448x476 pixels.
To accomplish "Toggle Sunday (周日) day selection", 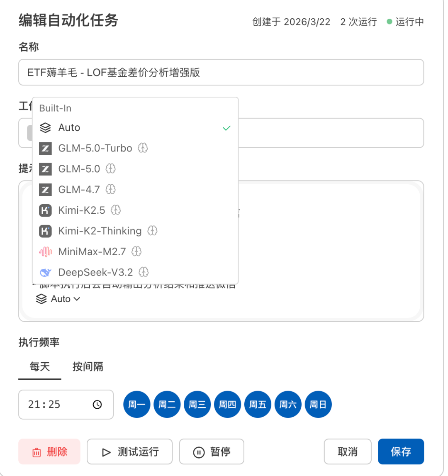I will pos(318,405).
